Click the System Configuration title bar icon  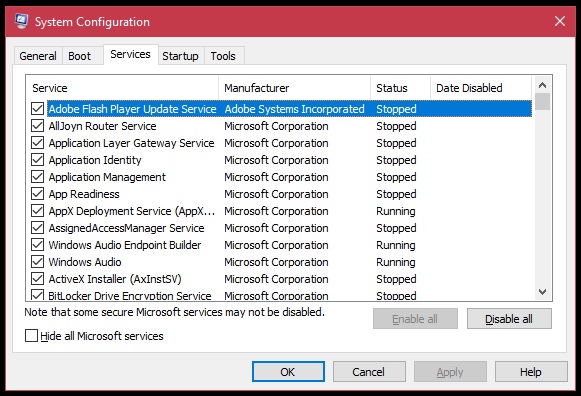pyautogui.click(x=21, y=21)
